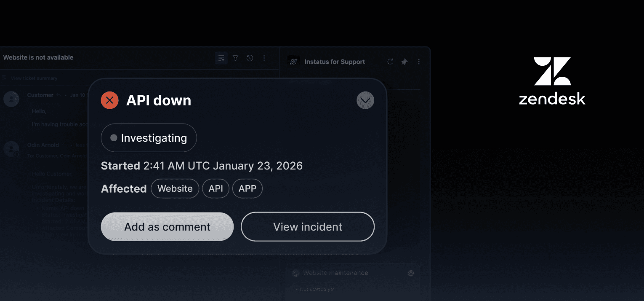Pin the Instatus for Support app
The image size is (644, 301).
tap(404, 62)
